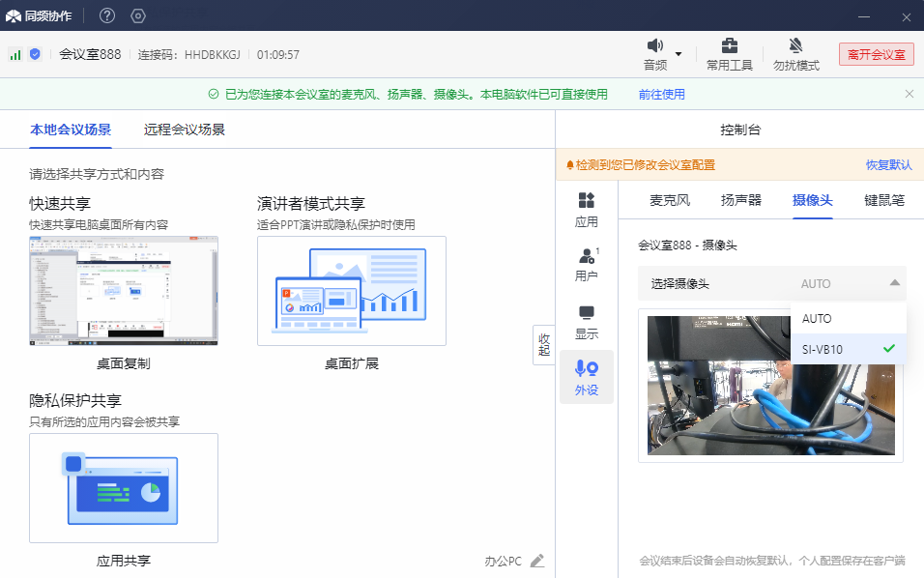Open the help question mark icon
This screenshot has width=924, height=578.
click(x=107, y=15)
